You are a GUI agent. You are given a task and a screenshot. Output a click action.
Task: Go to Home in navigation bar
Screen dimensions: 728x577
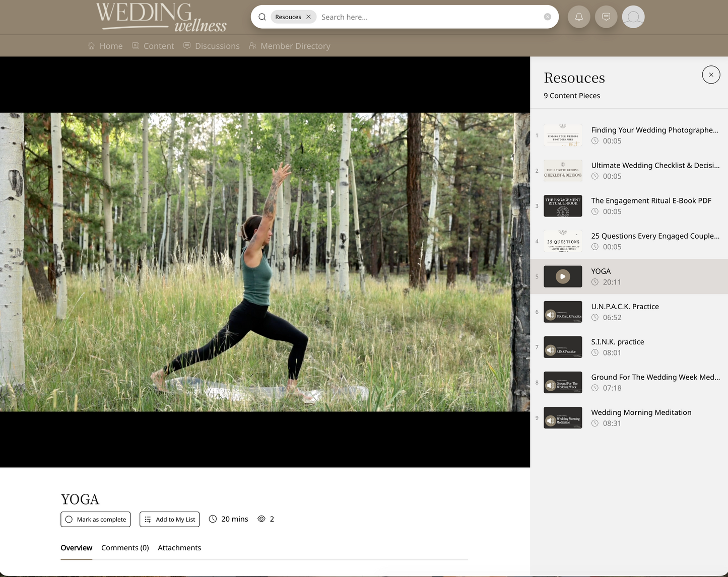click(x=105, y=46)
